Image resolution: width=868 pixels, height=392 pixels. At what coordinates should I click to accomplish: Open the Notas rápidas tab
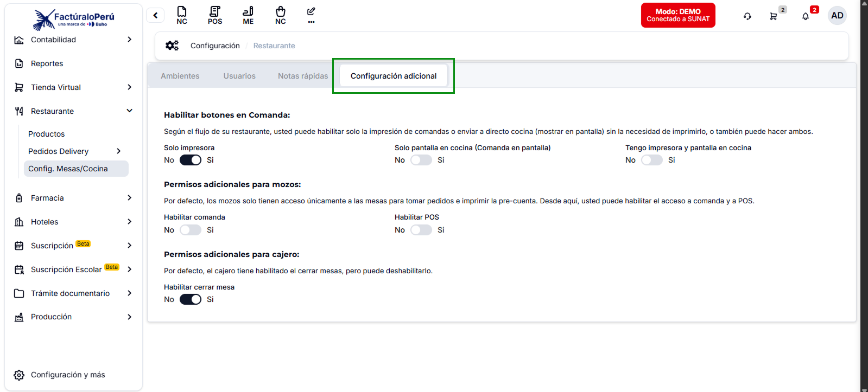(x=303, y=76)
